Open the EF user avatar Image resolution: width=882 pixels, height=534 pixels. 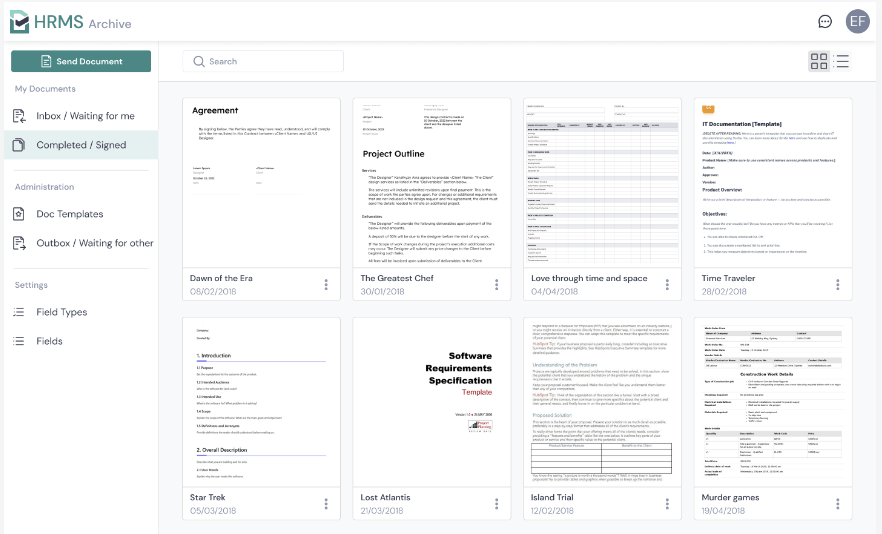pos(857,21)
